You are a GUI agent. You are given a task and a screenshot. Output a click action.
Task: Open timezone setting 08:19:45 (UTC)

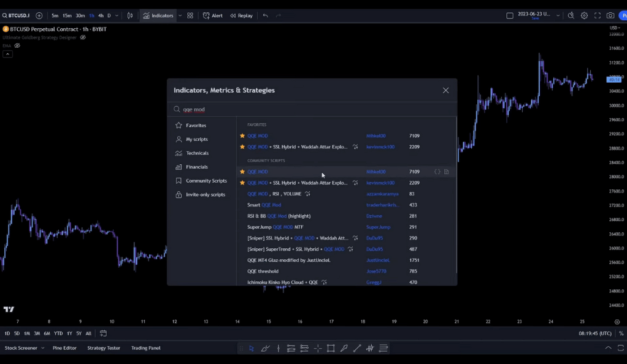(595, 333)
